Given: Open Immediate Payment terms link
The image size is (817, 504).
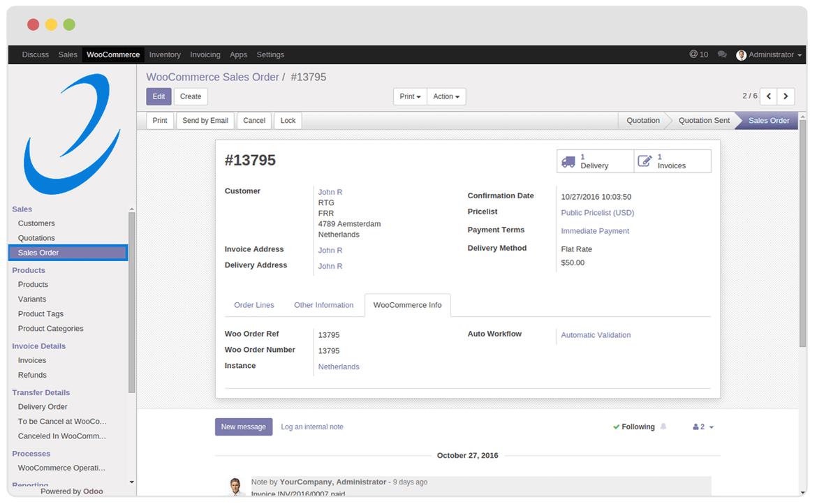Looking at the screenshot, I should pos(595,230).
